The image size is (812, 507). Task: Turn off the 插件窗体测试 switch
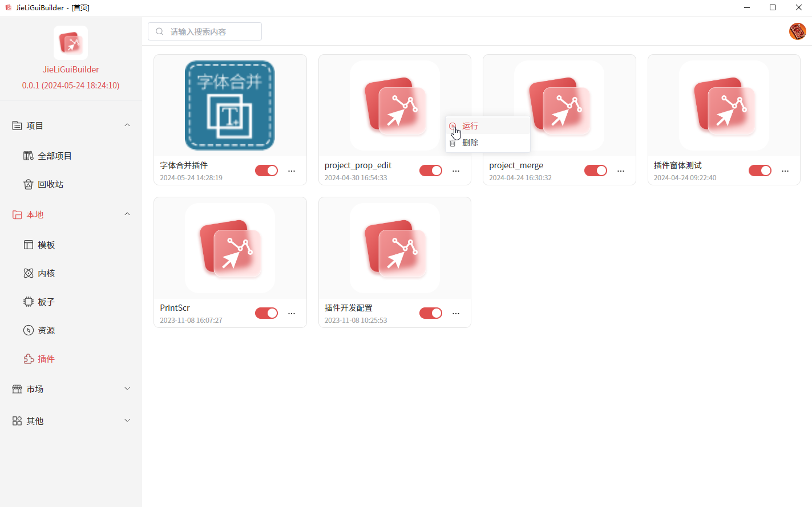(760, 171)
